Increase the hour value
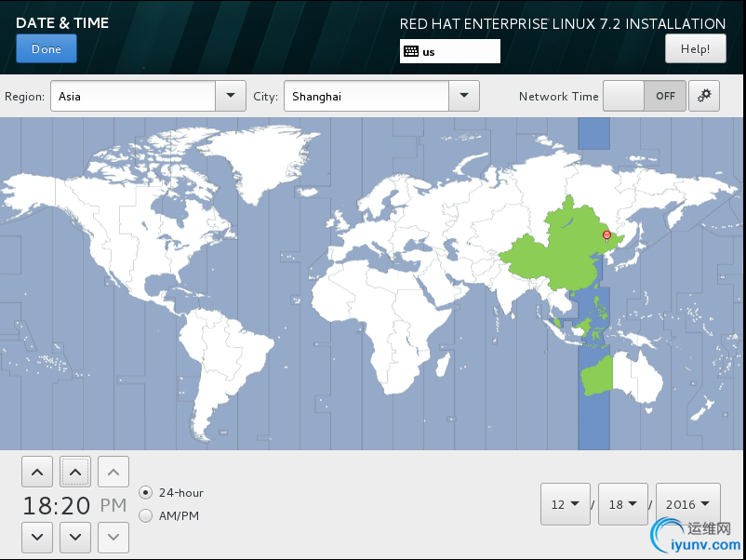746x560 pixels. pyautogui.click(x=37, y=472)
